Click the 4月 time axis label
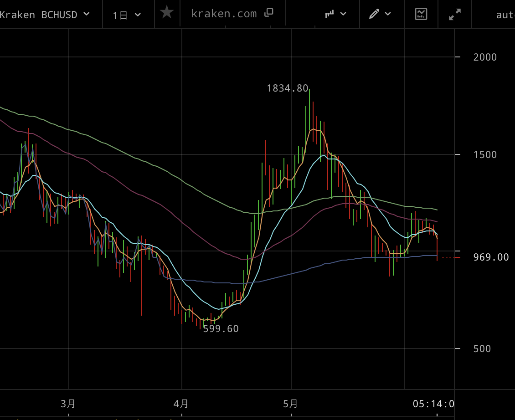This screenshot has height=420, width=515. (x=181, y=404)
